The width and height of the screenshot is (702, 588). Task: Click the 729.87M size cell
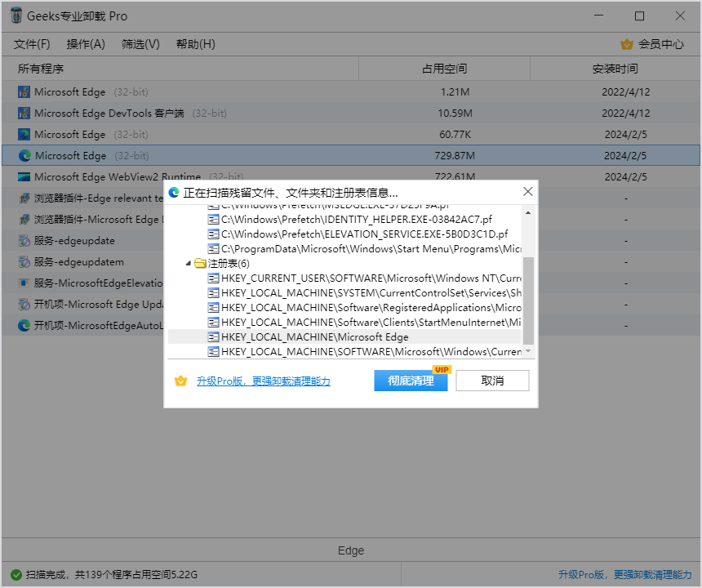pyautogui.click(x=455, y=155)
